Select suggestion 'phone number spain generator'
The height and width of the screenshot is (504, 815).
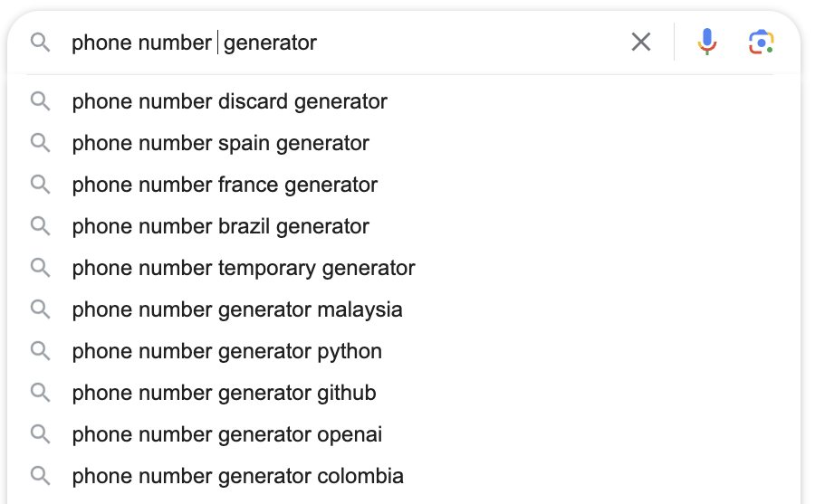point(220,143)
